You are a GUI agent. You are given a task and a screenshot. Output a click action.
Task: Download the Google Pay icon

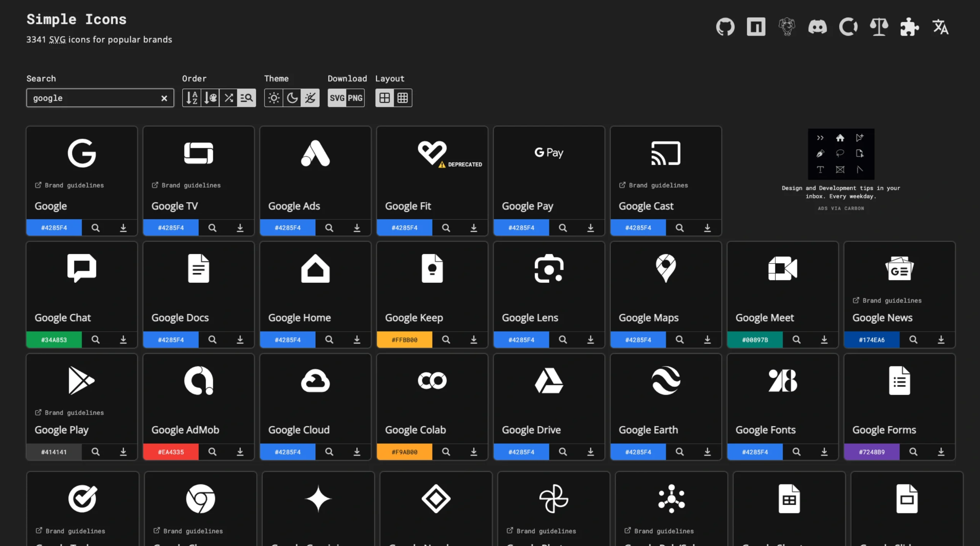(591, 228)
